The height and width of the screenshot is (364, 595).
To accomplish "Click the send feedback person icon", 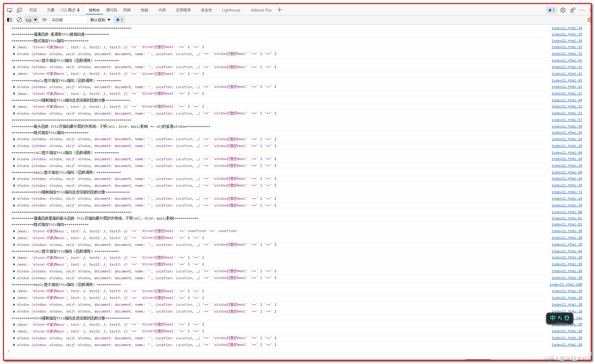I will pos(573,10).
